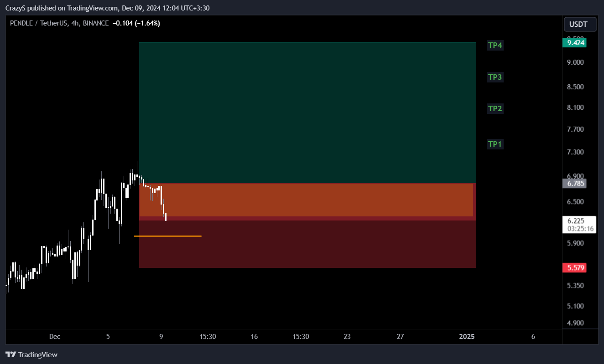604x364 pixels.
Task: Select the TP2 label
Action: [x=495, y=108]
